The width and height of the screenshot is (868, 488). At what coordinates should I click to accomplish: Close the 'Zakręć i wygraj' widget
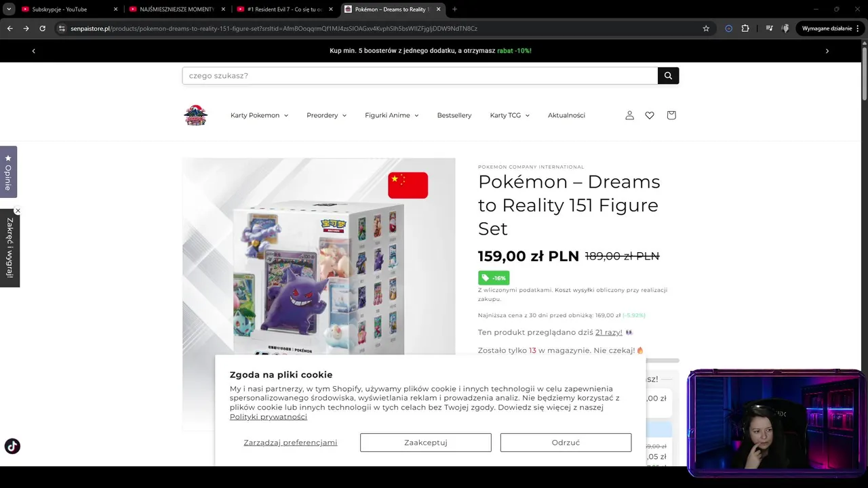coord(18,211)
